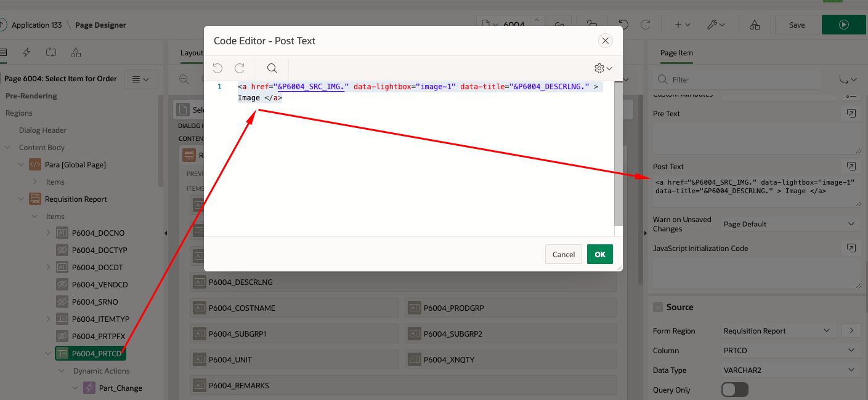Expand Items under Para [Global Page]
Screen dimensions: 868x400
(34, 182)
